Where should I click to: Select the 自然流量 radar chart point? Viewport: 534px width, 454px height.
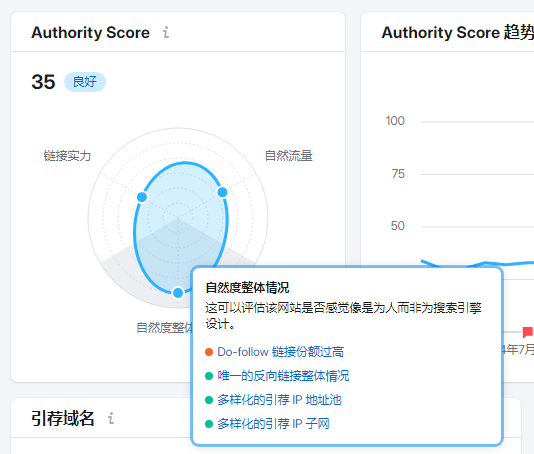[222, 192]
